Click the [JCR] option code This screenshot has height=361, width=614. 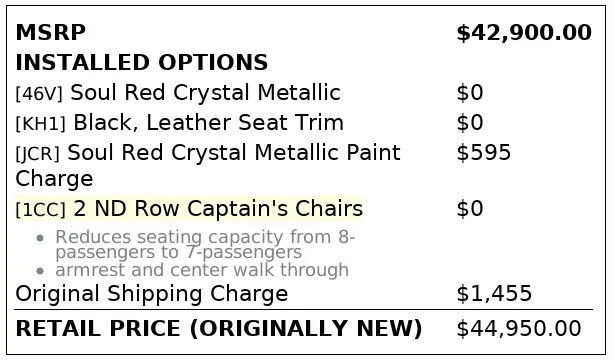(x=38, y=153)
